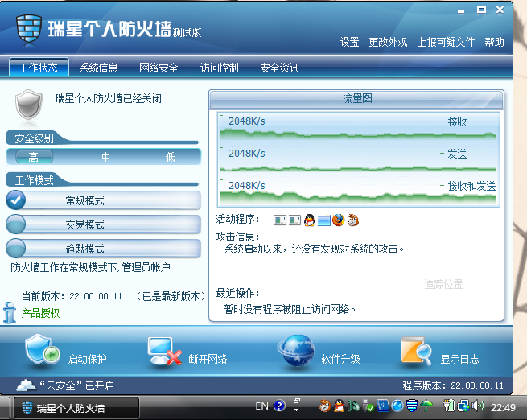Set security level to 低

click(170, 157)
